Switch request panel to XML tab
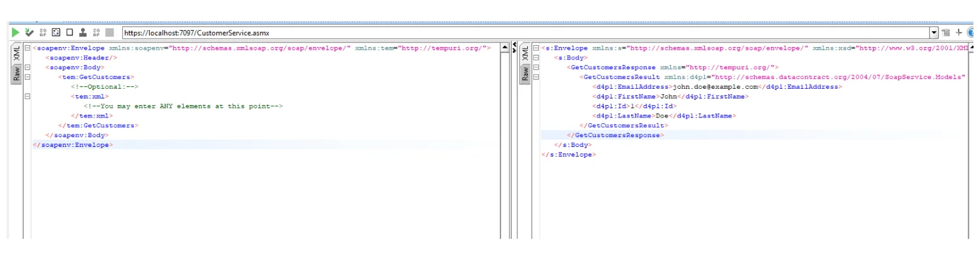The width and height of the screenshot is (980, 261). 16,54
